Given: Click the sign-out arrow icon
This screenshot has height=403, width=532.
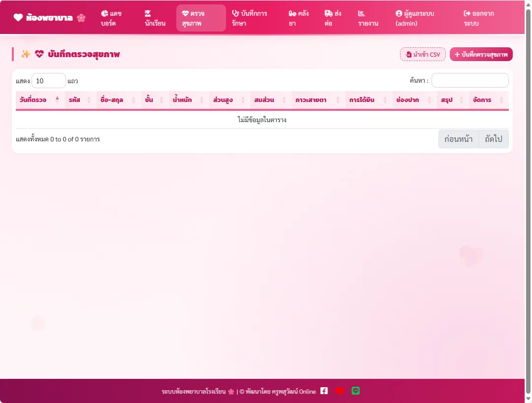Looking at the screenshot, I should [x=467, y=14].
